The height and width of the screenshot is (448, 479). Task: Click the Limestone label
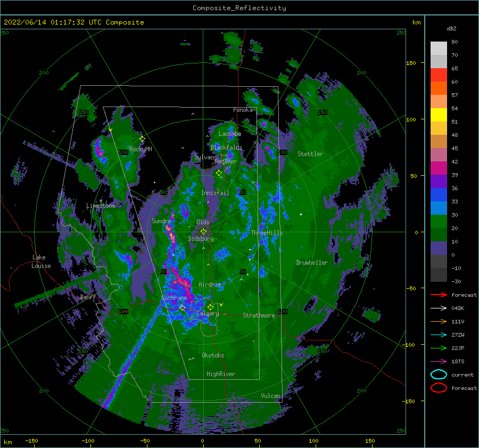pos(101,206)
